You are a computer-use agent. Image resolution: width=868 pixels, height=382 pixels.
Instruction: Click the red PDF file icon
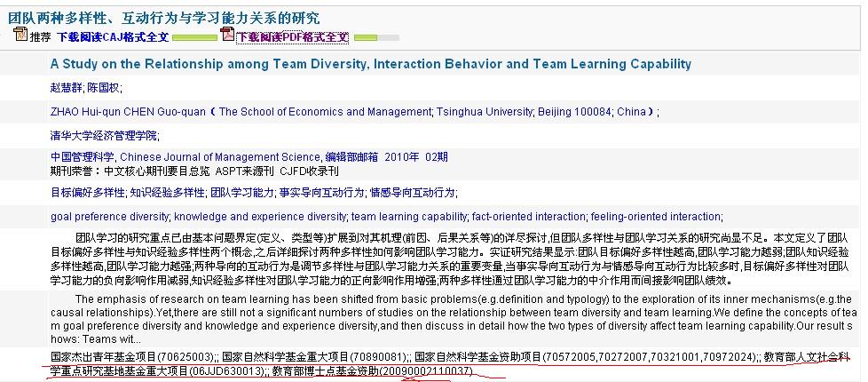tap(227, 35)
